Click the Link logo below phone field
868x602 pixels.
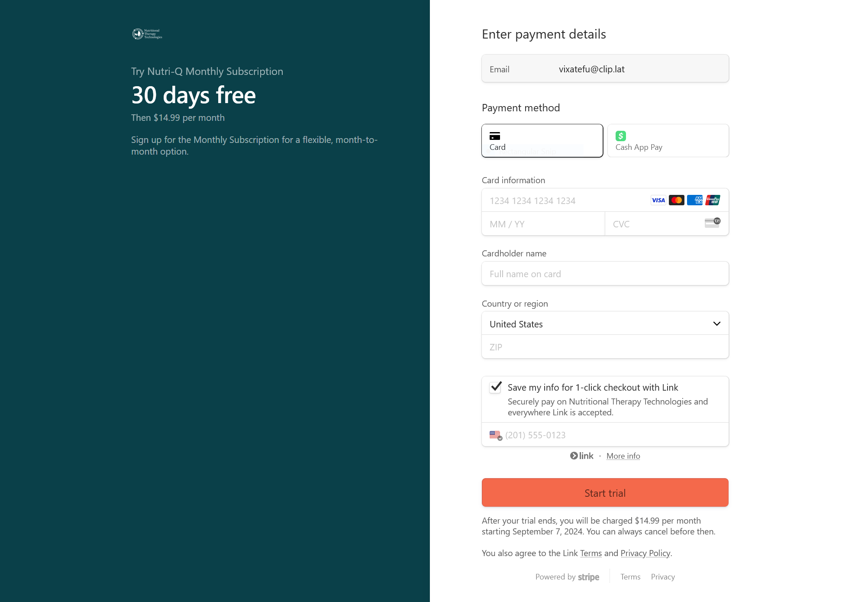pos(582,456)
